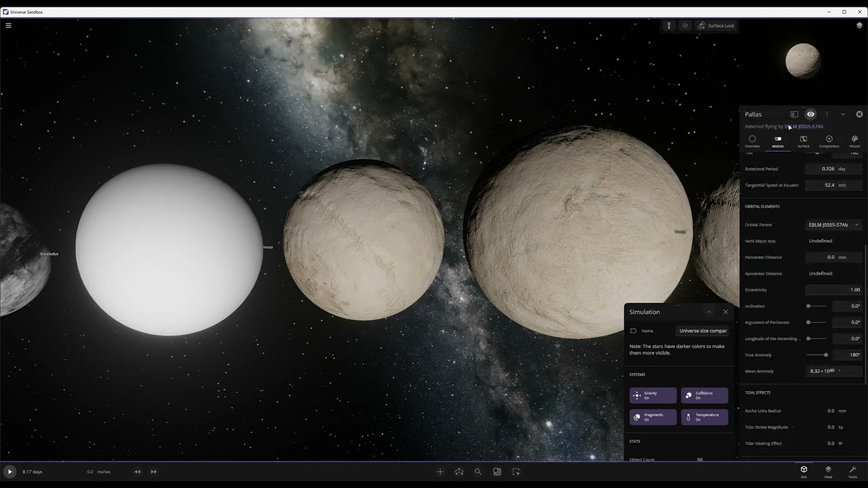Click the Object Count value 66

[700, 460]
